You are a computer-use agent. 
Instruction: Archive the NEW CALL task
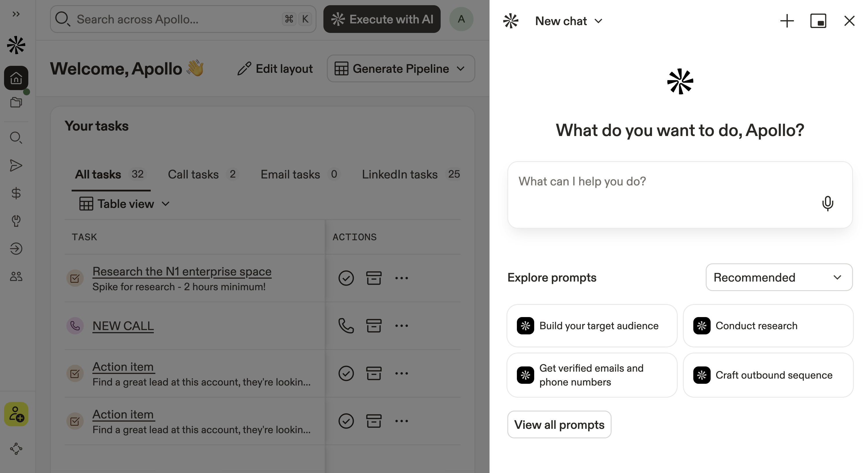pos(374,326)
